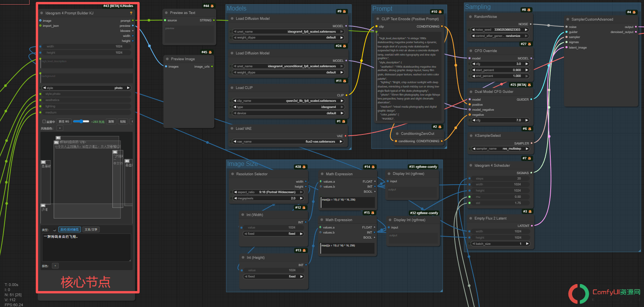Open Int (Width) fixed control selector
Screen dimensions: 644x307
pyautogui.click(x=273, y=234)
